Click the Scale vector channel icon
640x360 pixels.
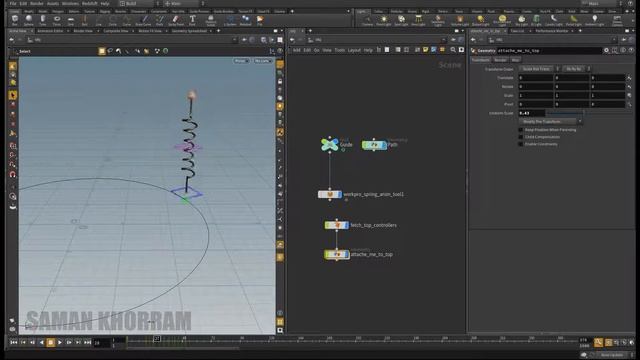[629, 95]
